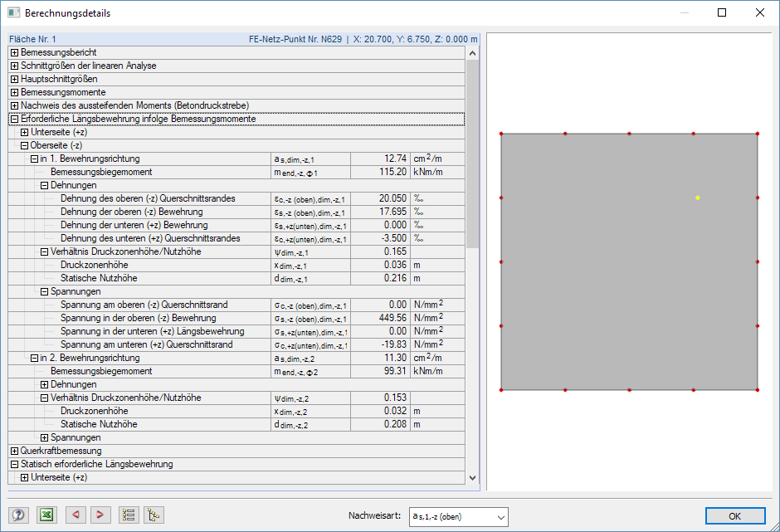Go to next point with red right arrow

pos(100,515)
